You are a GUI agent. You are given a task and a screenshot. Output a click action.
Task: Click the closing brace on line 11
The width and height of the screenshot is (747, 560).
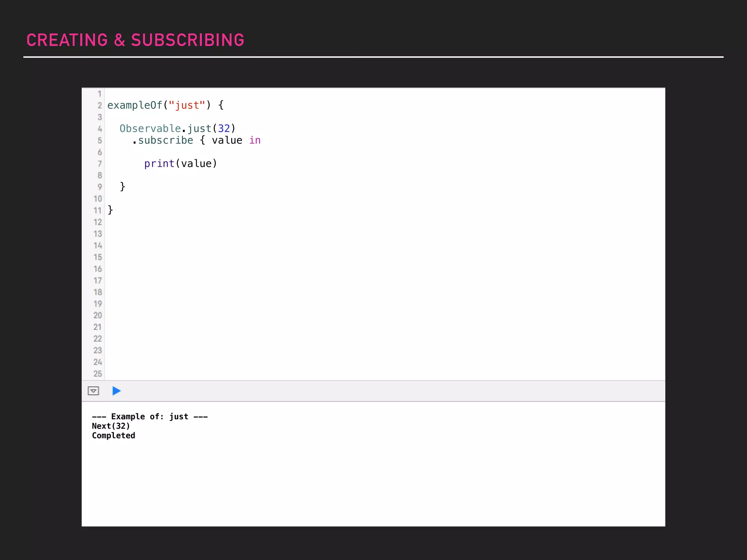[x=110, y=210]
